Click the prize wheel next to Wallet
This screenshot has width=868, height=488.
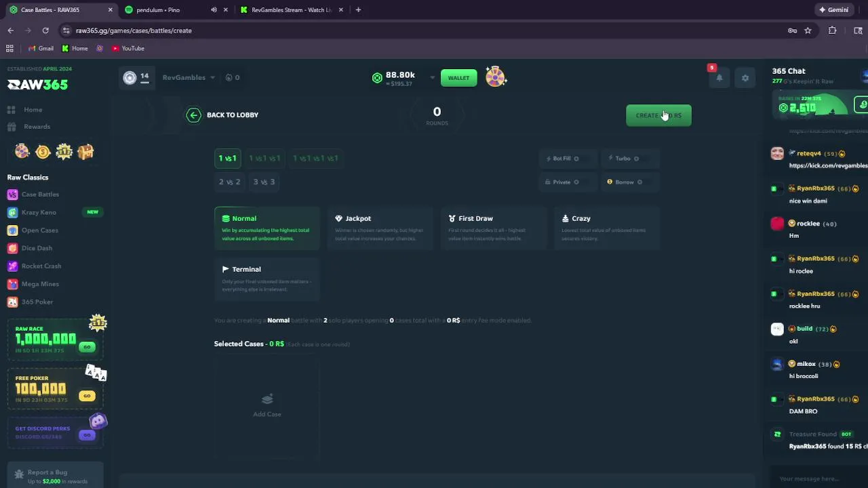point(496,77)
